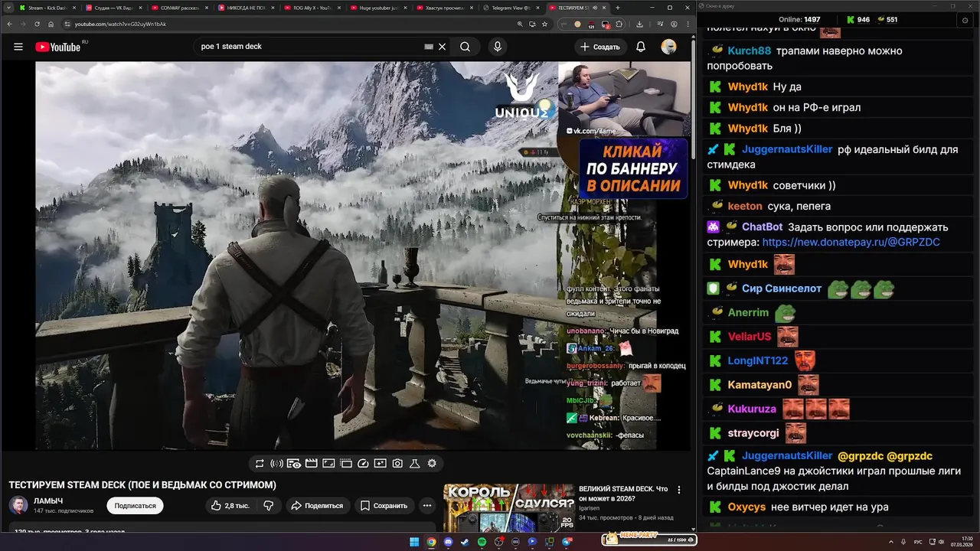Expand the Chrome tab search dropdown arrow
This screenshot has width=980, height=551.
click(x=7, y=8)
